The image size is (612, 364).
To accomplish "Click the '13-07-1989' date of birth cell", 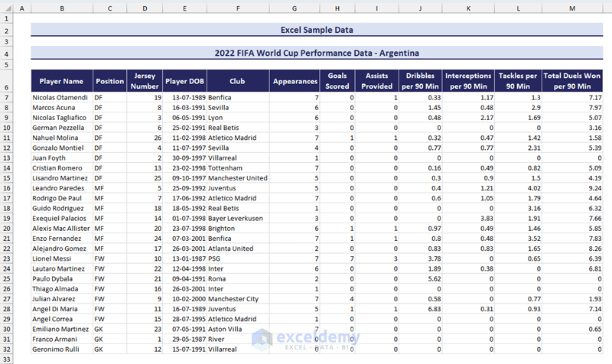I will 184,98.
